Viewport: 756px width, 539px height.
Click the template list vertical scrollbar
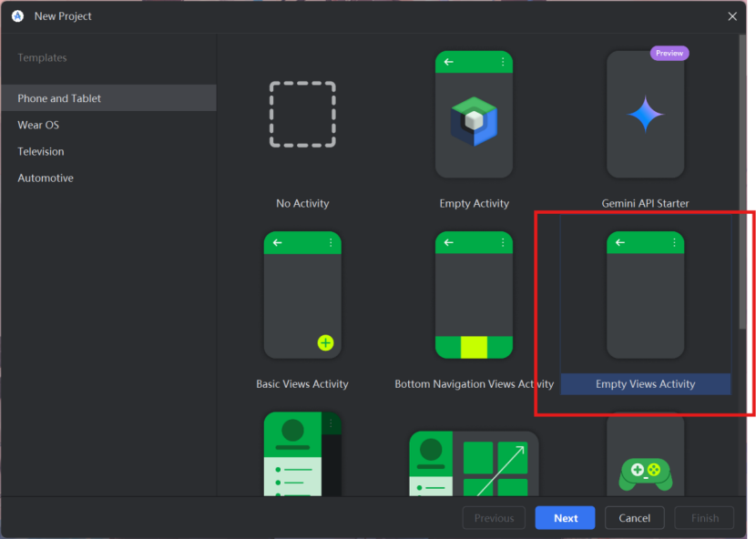[x=742, y=182]
